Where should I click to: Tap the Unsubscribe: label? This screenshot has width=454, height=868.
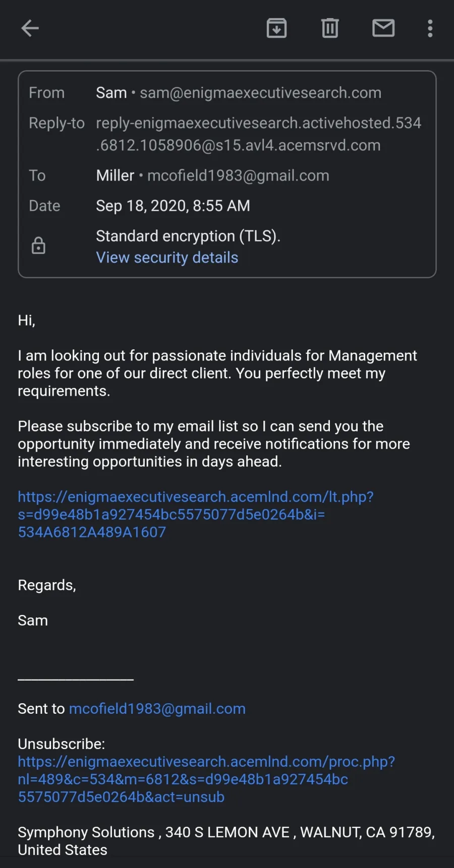click(62, 744)
